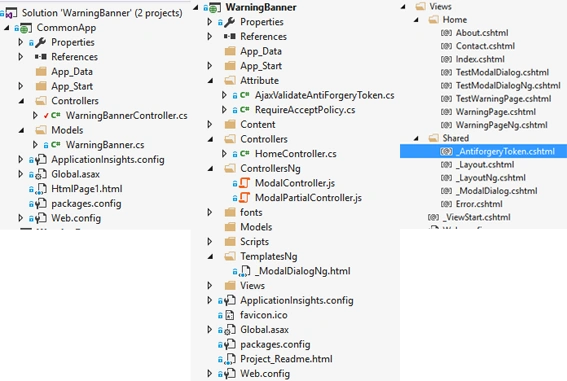This screenshot has height=381, width=567.
Task: Click the open Home folder icon
Action: (x=434, y=20)
